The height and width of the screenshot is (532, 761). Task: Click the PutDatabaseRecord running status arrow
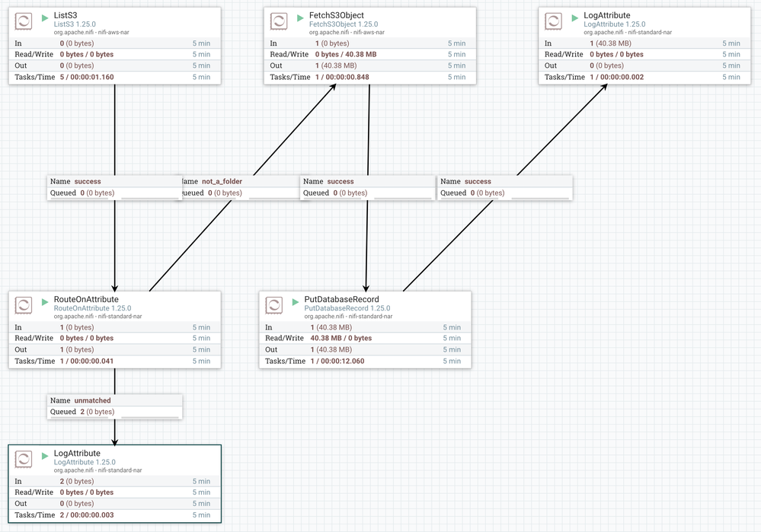pyautogui.click(x=296, y=302)
